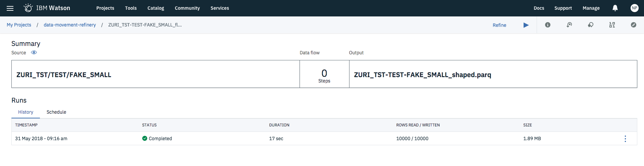The image size is (644, 166).
Task: Open the information panel icon
Action: [x=548, y=25]
